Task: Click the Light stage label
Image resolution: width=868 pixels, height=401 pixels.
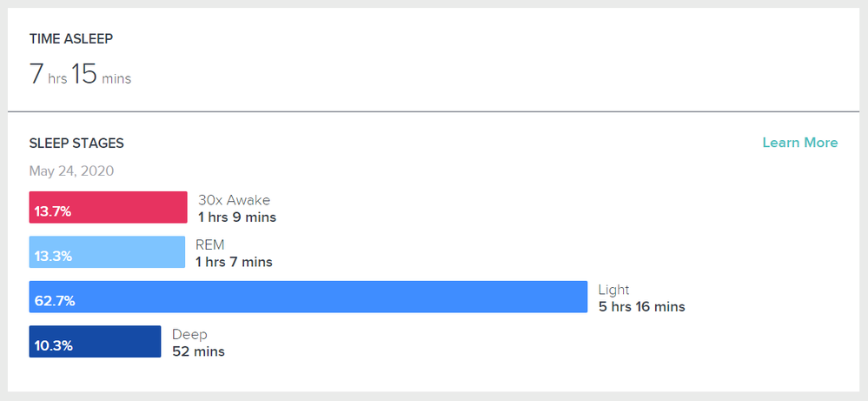Action: (x=614, y=290)
